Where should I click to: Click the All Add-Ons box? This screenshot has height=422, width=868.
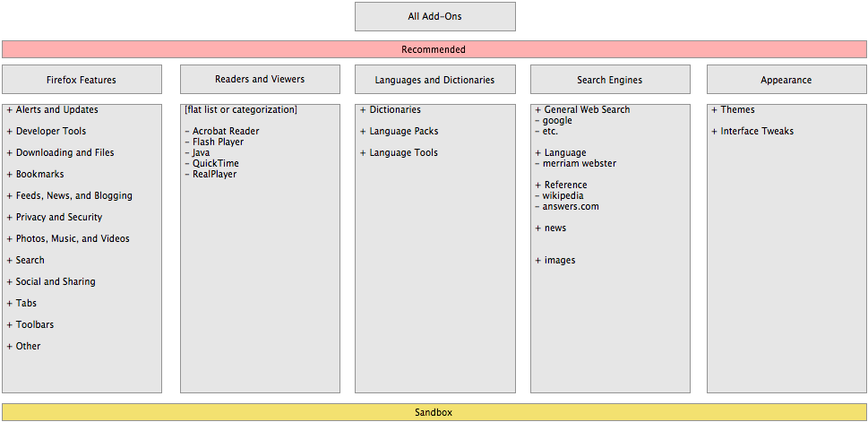pos(434,16)
